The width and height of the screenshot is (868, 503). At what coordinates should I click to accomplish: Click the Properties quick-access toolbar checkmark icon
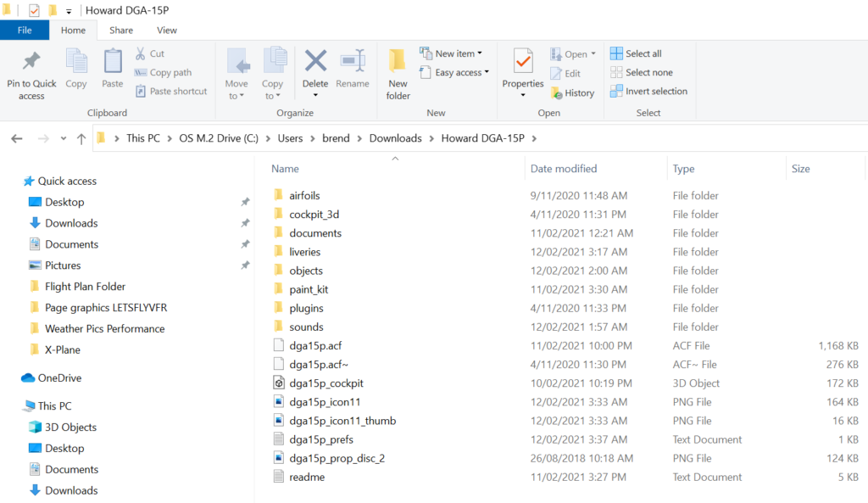click(34, 10)
